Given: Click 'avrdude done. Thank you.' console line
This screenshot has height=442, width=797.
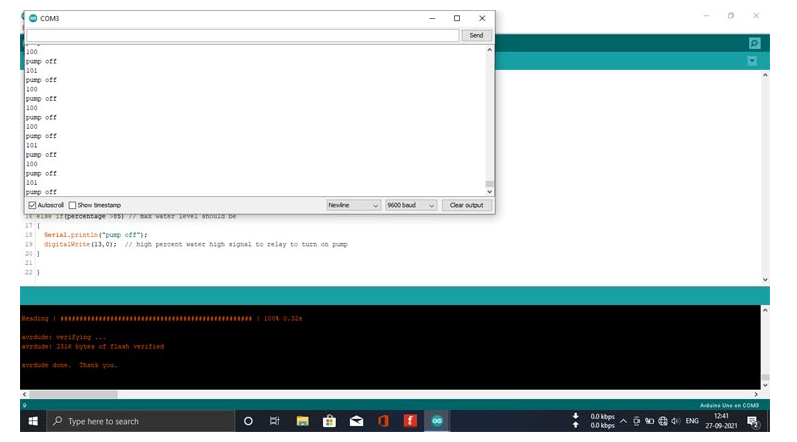Looking at the screenshot, I should (69, 365).
